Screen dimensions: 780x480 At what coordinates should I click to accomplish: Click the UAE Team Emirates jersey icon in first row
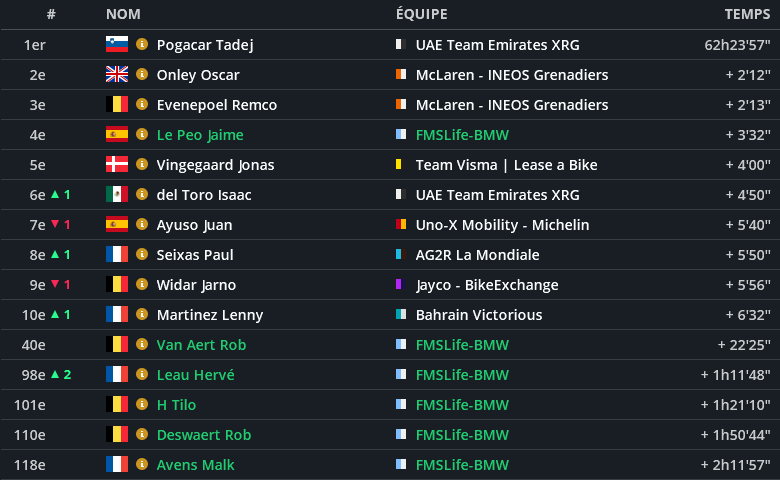tap(400, 45)
